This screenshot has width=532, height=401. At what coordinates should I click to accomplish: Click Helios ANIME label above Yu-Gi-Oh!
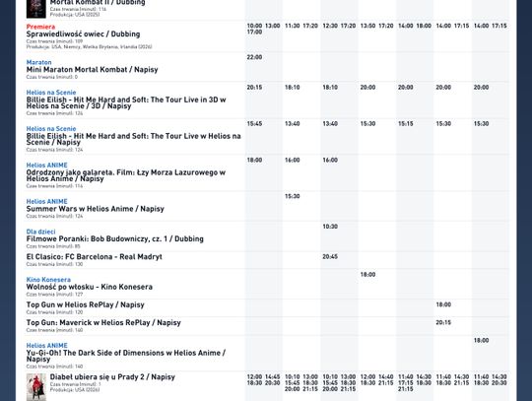[x=47, y=346]
